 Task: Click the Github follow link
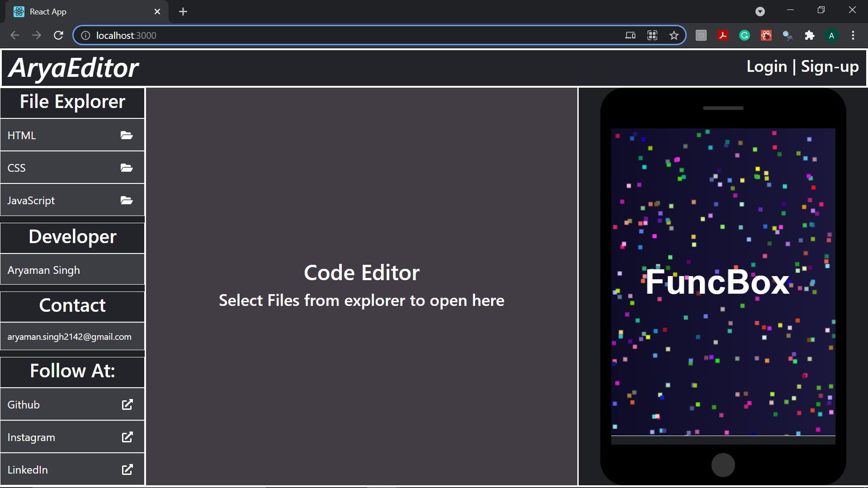click(x=72, y=404)
